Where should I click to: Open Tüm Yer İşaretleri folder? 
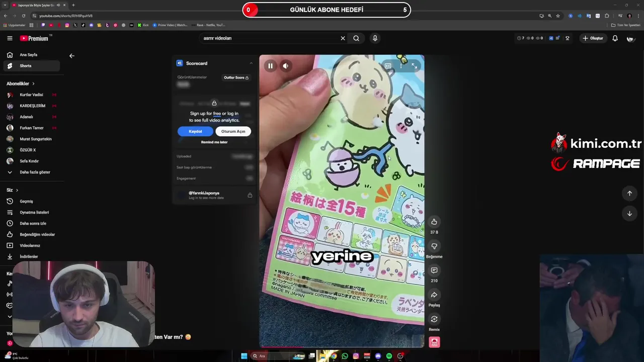[626, 25]
